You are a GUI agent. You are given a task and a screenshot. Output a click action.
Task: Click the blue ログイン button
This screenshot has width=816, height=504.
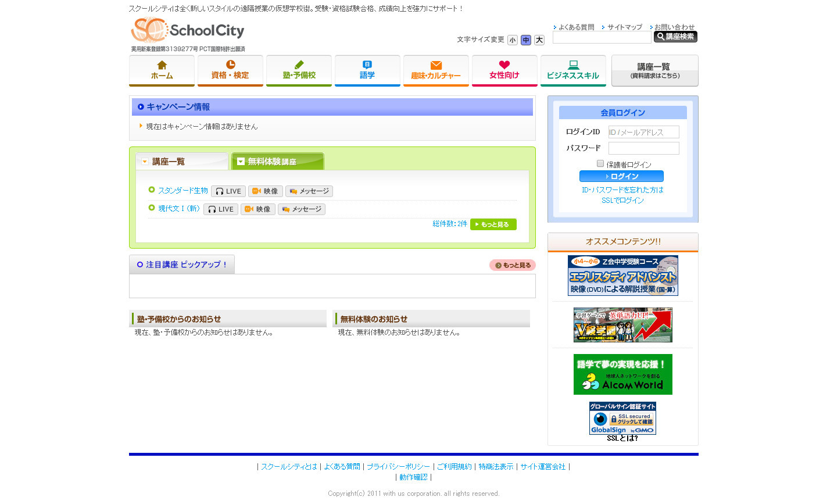point(621,176)
